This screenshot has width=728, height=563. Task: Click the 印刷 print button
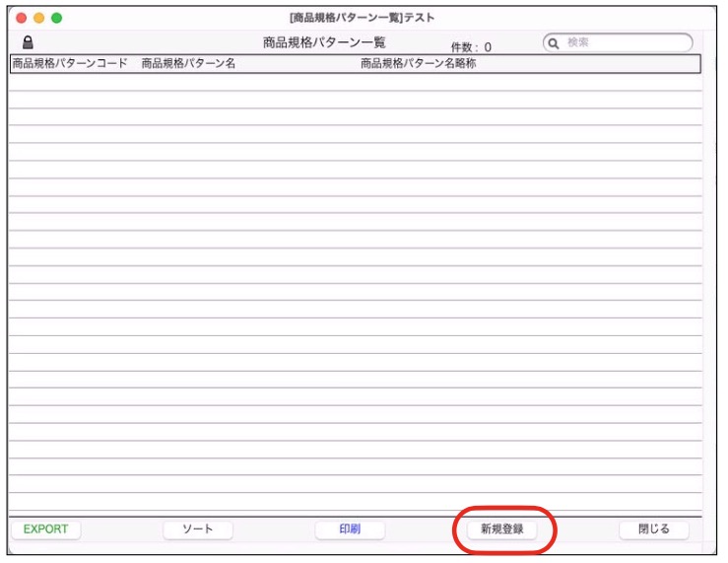[x=350, y=529]
